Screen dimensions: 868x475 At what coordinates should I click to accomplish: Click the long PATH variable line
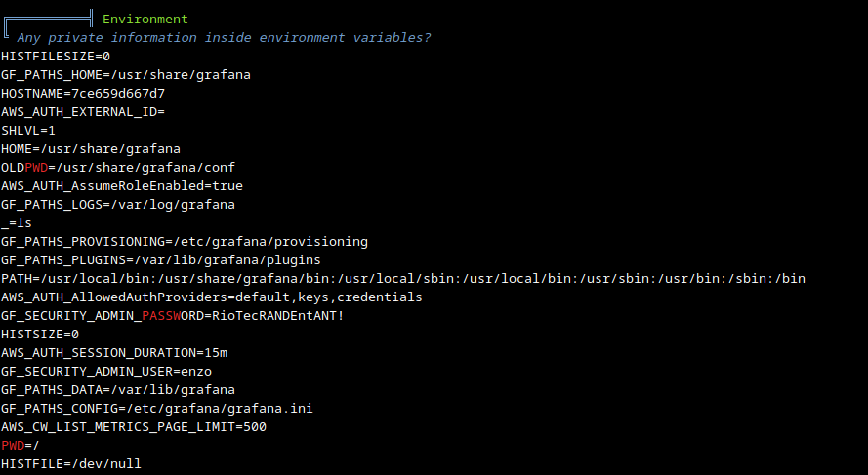(x=403, y=278)
